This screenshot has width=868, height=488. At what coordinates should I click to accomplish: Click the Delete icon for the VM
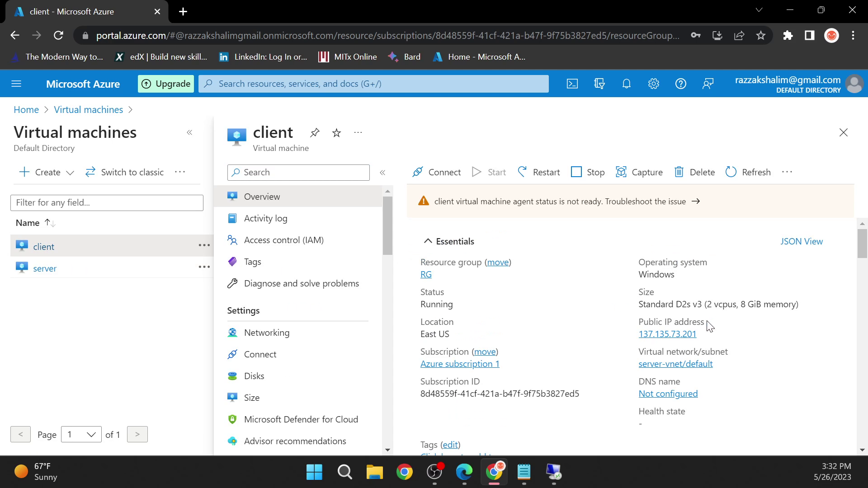pyautogui.click(x=679, y=172)
